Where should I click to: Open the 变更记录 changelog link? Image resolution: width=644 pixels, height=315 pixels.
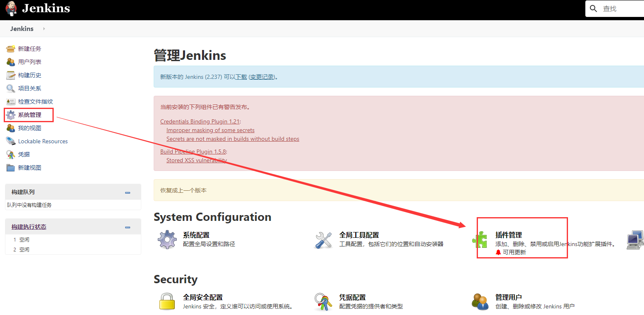tap(262, 77)
